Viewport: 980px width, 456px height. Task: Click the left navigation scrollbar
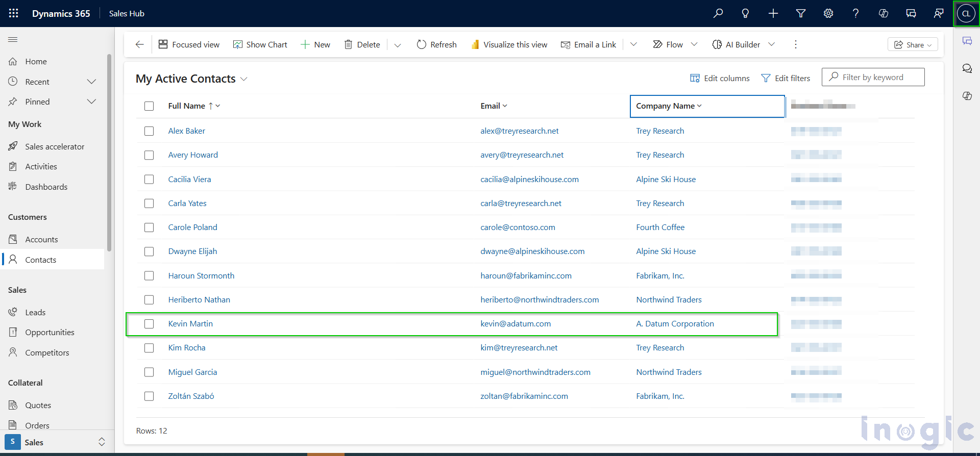(x=109, y=153)
